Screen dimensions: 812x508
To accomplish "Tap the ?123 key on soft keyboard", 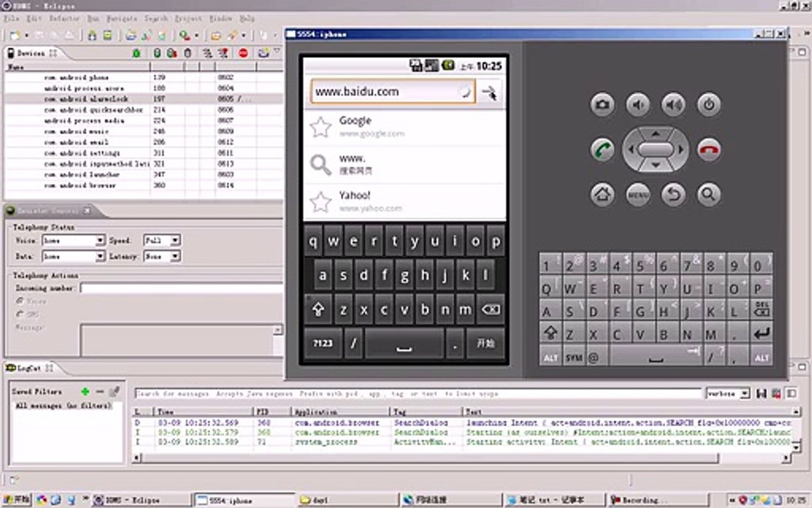I will (x=323, y=343).
